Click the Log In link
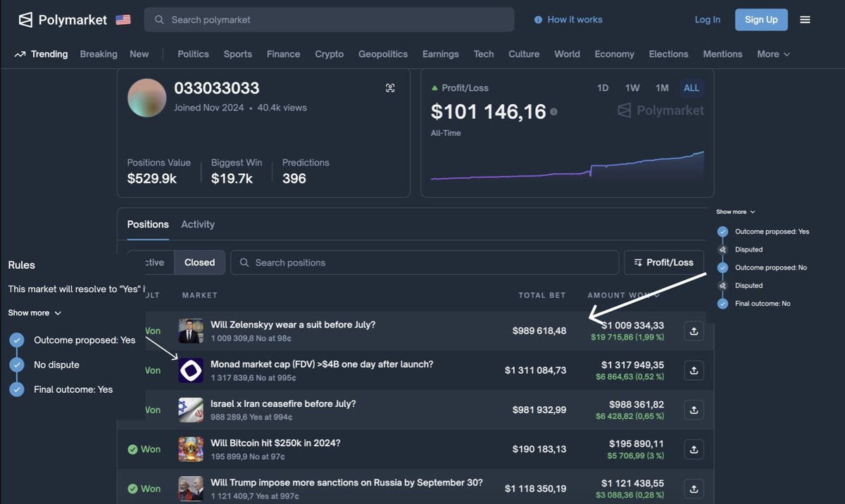 pos(708,20)
